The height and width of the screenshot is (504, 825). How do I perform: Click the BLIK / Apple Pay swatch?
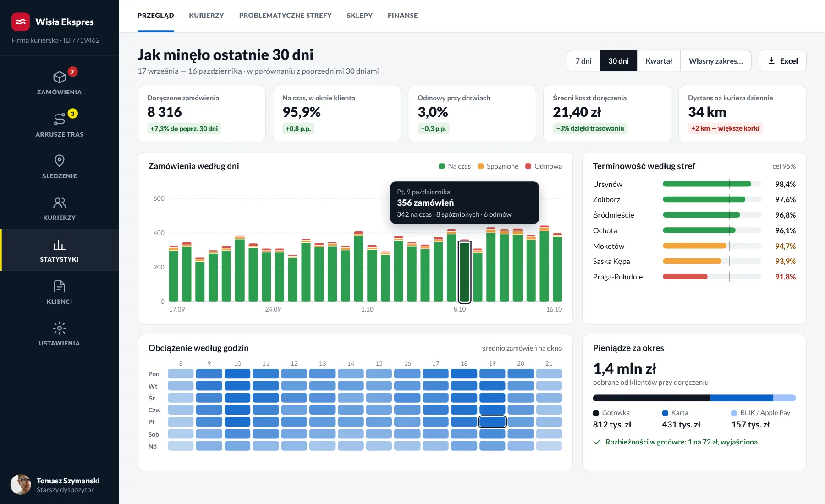click(734, 413)
